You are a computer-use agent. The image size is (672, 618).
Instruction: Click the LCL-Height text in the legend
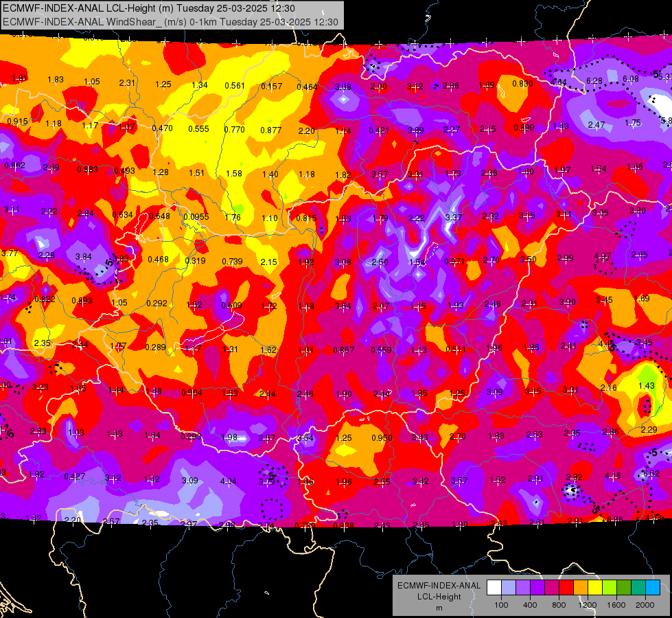(x=439, y=597)
